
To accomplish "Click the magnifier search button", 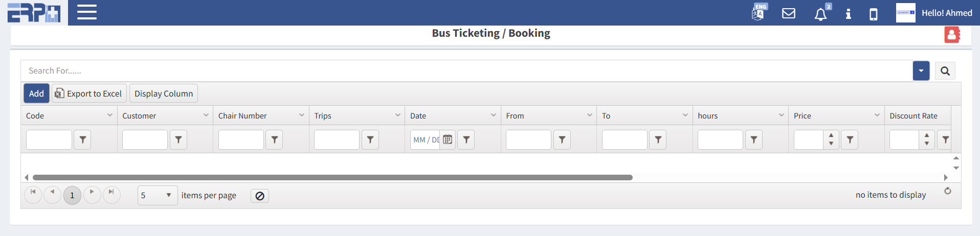I will coord(945,71).
